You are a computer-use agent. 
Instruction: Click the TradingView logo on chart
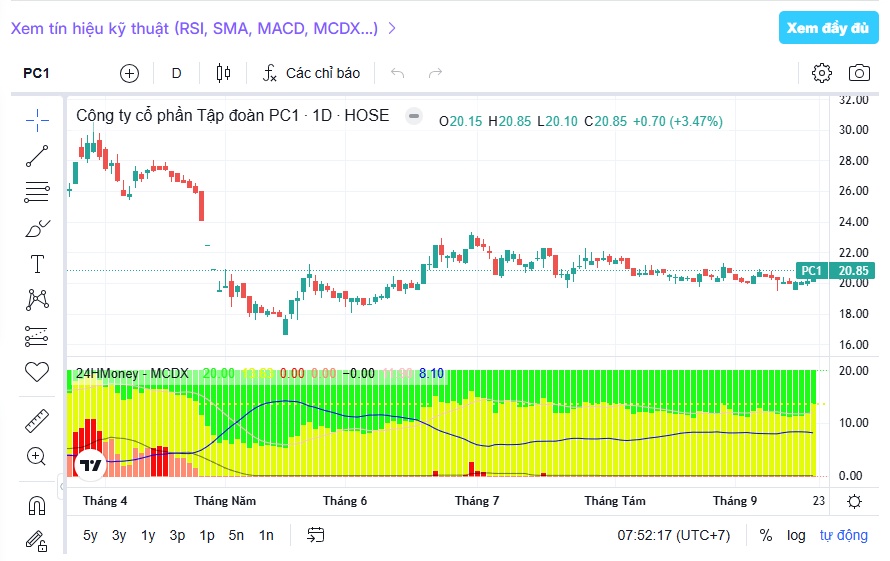point(91,466)
